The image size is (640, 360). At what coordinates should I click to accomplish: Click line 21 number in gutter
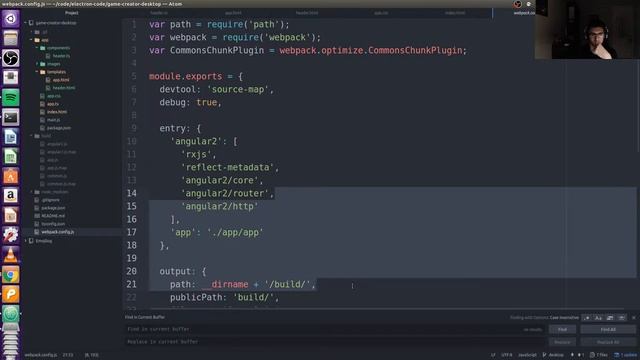tap(131, 284)
